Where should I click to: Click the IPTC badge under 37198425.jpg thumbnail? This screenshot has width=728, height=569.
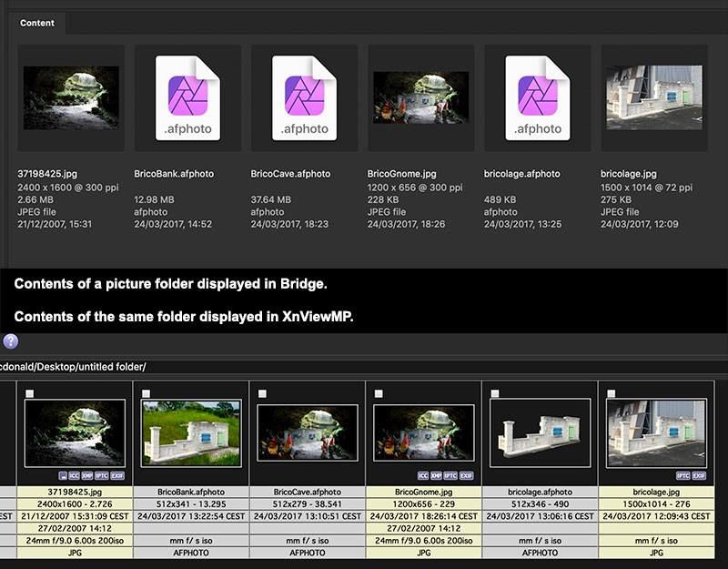coord(102,475)
